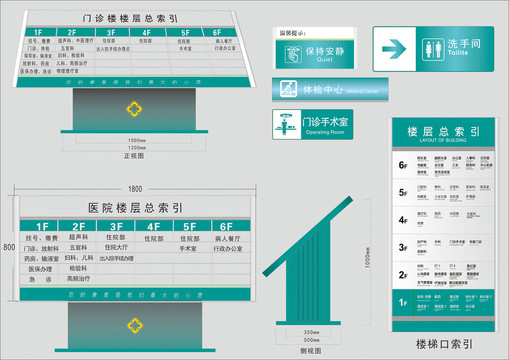Click the 门诊手术室 sign text
Image resolution: width=509 pixels, height=360 pixels.
pos(325,122)
